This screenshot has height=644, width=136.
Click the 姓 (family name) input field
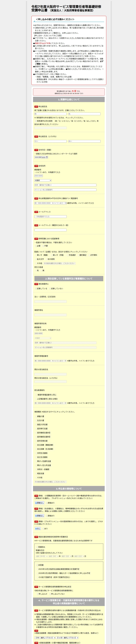[x=51, y=114]
